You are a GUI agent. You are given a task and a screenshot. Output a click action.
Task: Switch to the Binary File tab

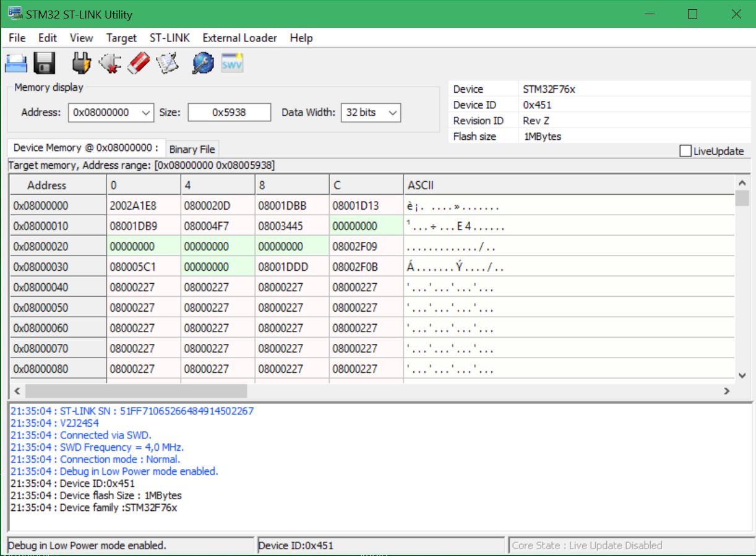192,149
